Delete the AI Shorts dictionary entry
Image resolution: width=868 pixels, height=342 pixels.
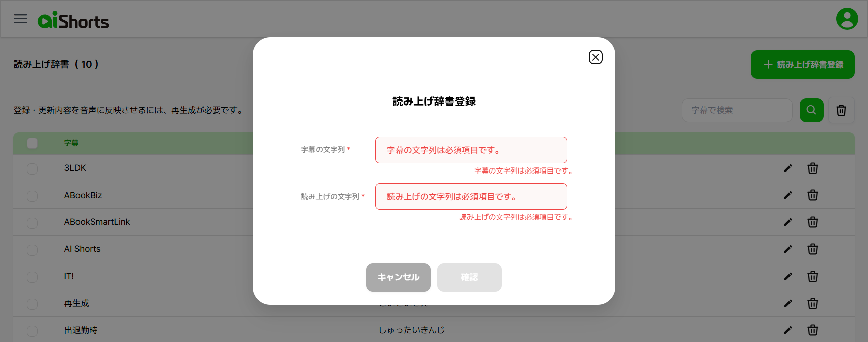coord(812,249)
